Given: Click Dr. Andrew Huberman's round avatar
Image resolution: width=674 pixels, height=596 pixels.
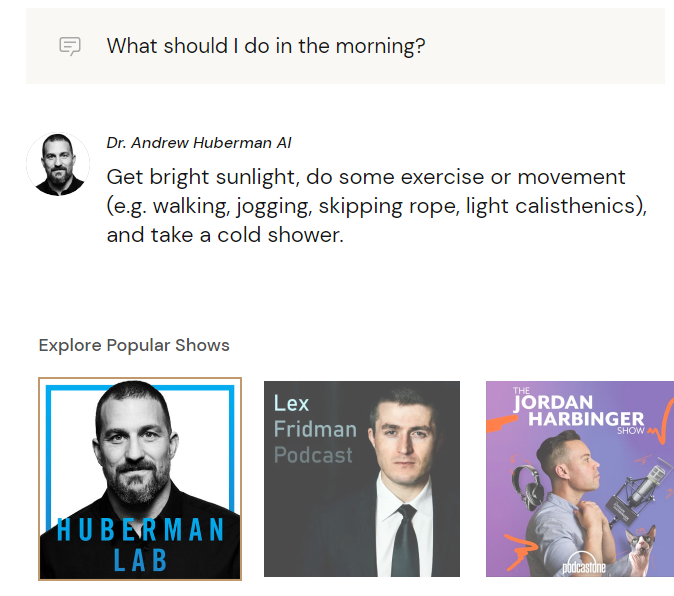Looking at the screenshot, I should pos(58,163).
